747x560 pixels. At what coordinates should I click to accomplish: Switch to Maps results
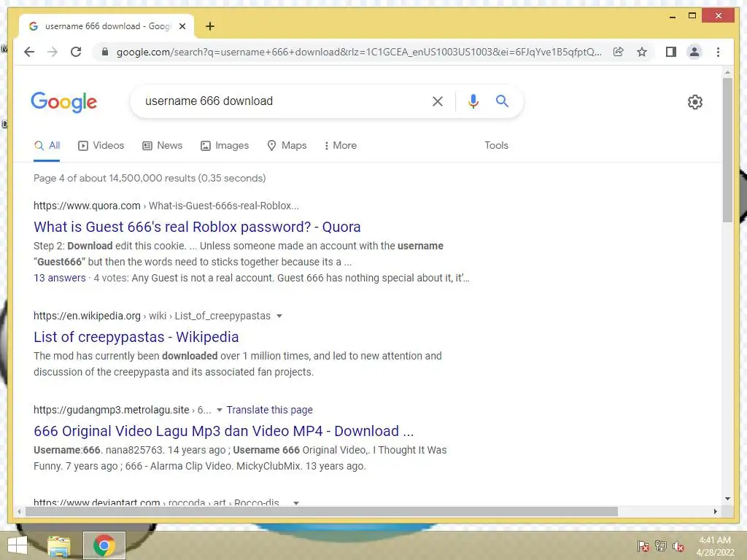[287, 146]
